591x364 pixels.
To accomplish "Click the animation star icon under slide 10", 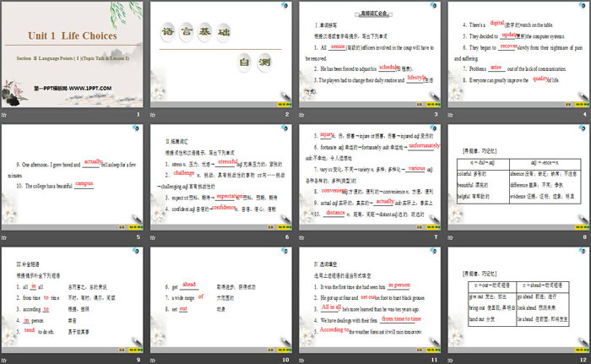I will [x=153, y=361].
